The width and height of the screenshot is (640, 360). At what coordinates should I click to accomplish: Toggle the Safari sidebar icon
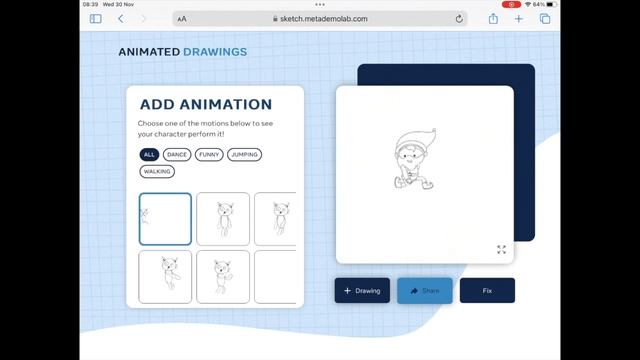tap(96, 19)
